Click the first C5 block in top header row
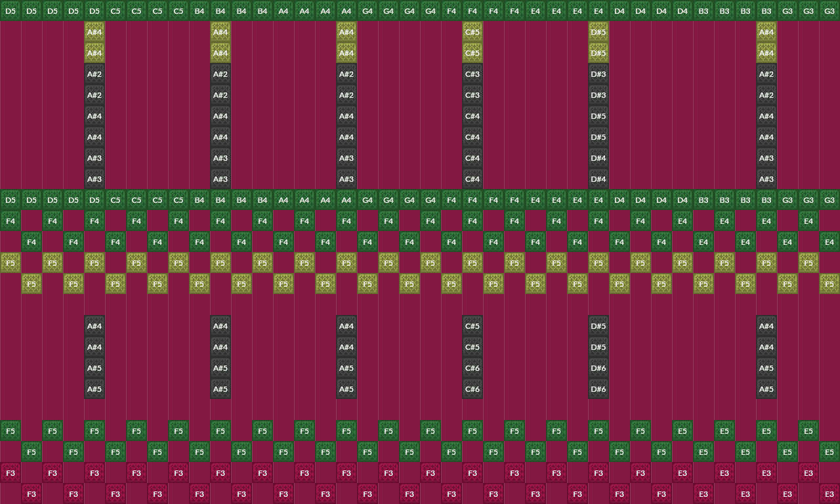 point(115,10)
